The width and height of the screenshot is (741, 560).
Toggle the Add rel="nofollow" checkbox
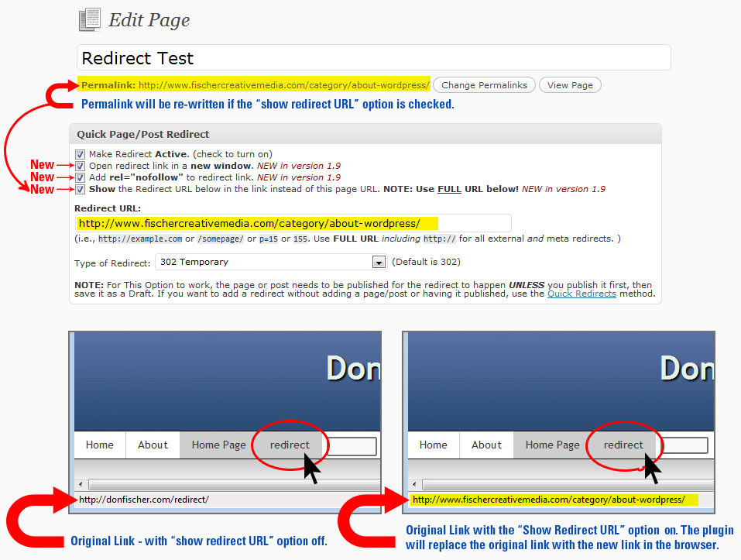81,177
